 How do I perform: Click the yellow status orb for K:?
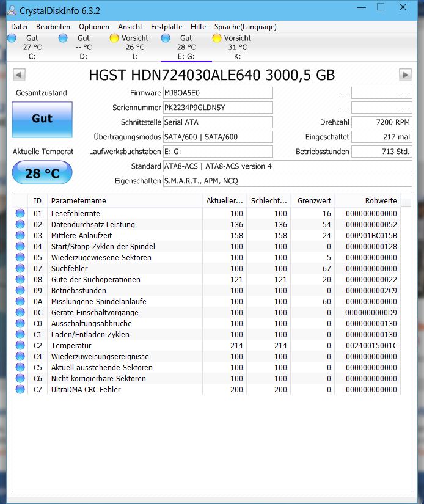pos(217,38)
